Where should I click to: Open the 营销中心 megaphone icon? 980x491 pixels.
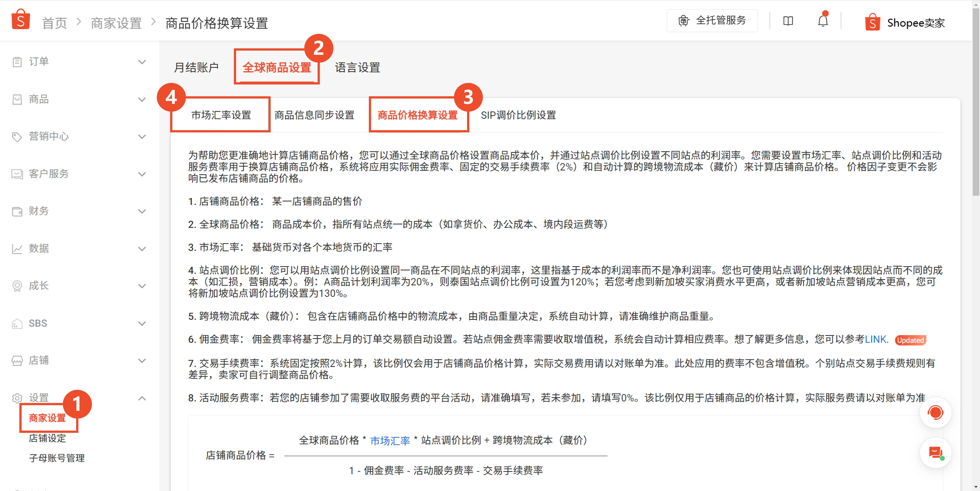(x=17, y=136)
